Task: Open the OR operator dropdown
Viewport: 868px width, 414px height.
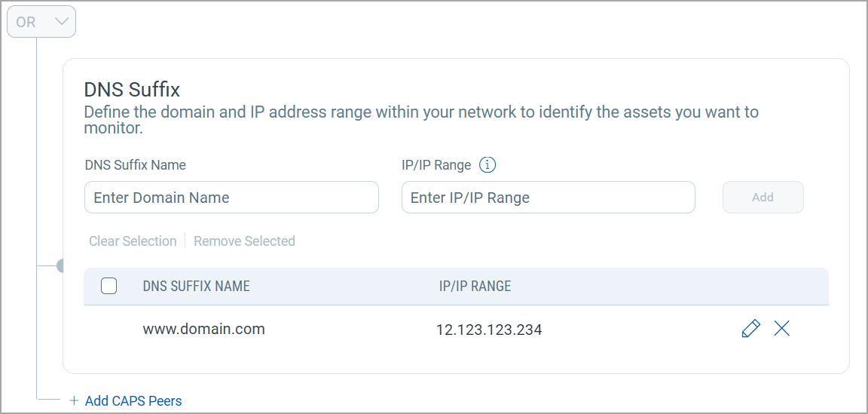Action: coord(41,22)
